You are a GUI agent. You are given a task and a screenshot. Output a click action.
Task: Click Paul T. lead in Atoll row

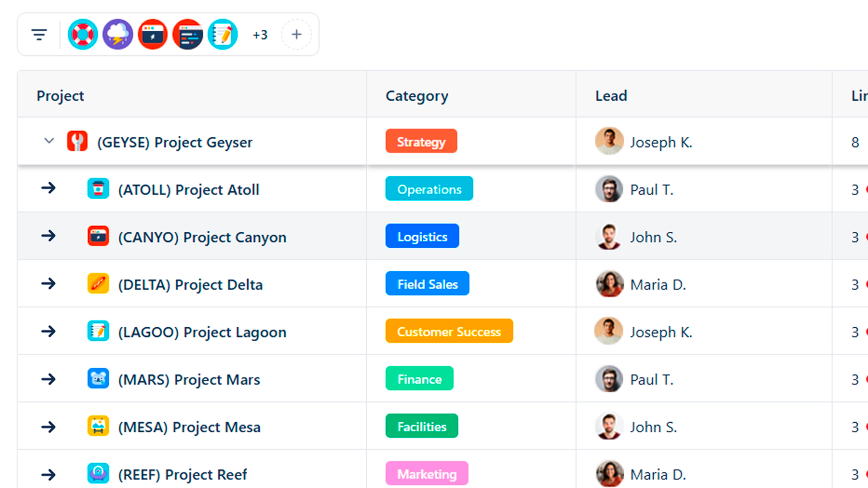click(x=651, y=190)
